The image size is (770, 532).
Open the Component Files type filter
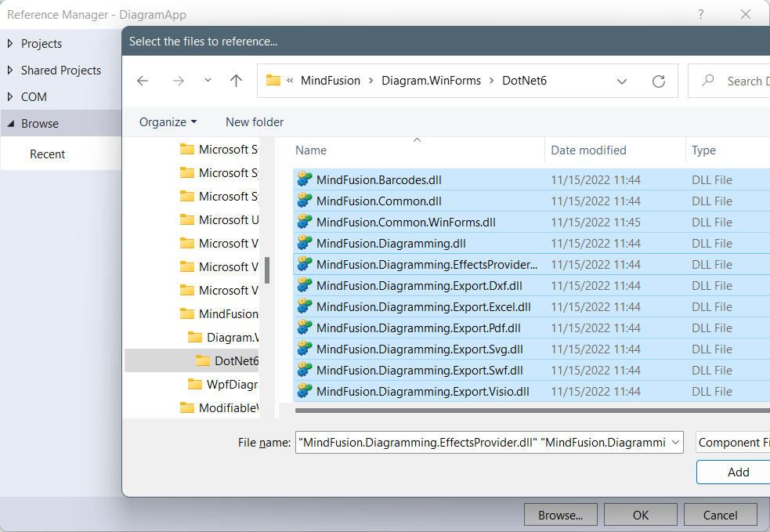pos(732,443)
